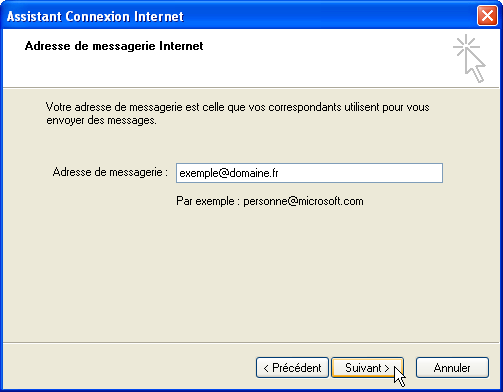Click the 'Votre adresse de messagerie' description line
Image resolution: width=503 pixels, height=392 pixels.
point(238,107)
